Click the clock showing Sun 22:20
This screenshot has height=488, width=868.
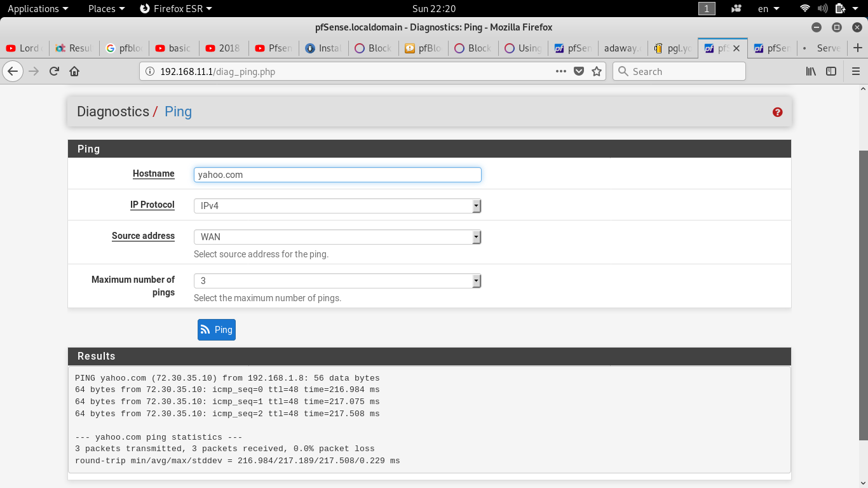click(x=434, y=8)
